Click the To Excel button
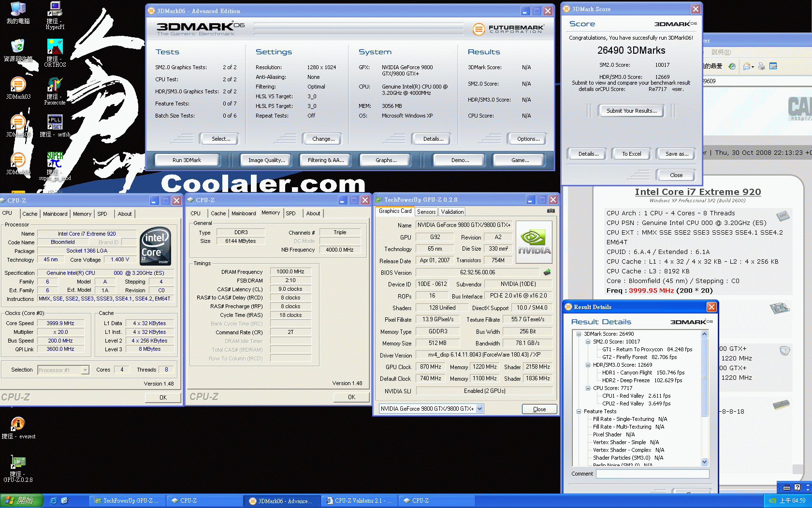The image size is (812, 508). tap(631, 154)
